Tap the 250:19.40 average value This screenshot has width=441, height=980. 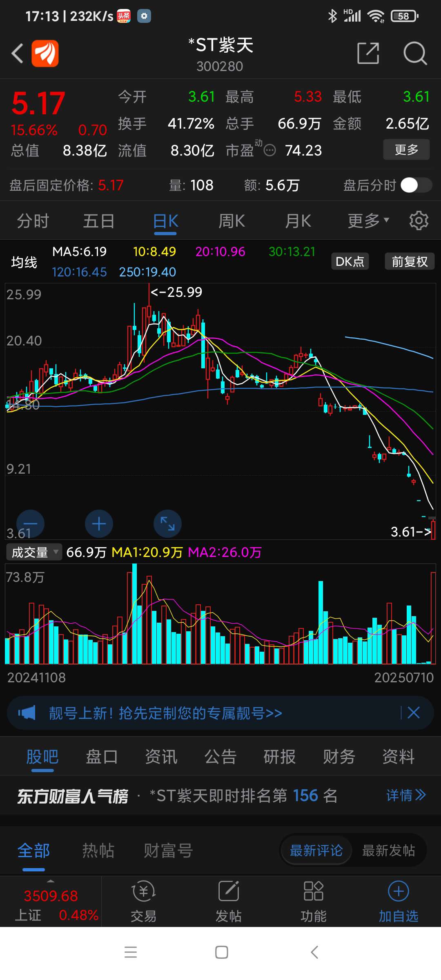(x=147, y=272)
